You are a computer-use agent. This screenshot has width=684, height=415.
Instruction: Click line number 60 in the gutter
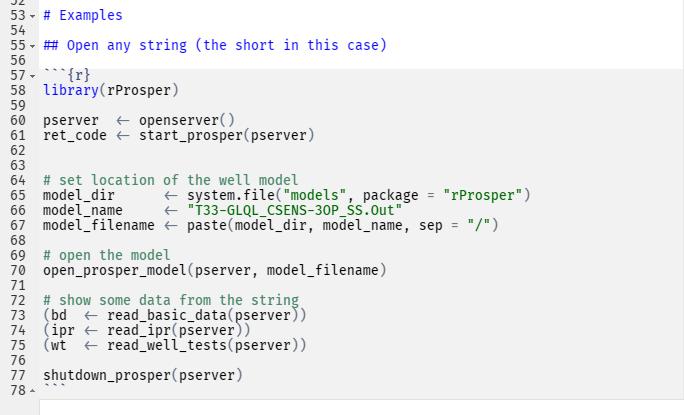[17, 120]
